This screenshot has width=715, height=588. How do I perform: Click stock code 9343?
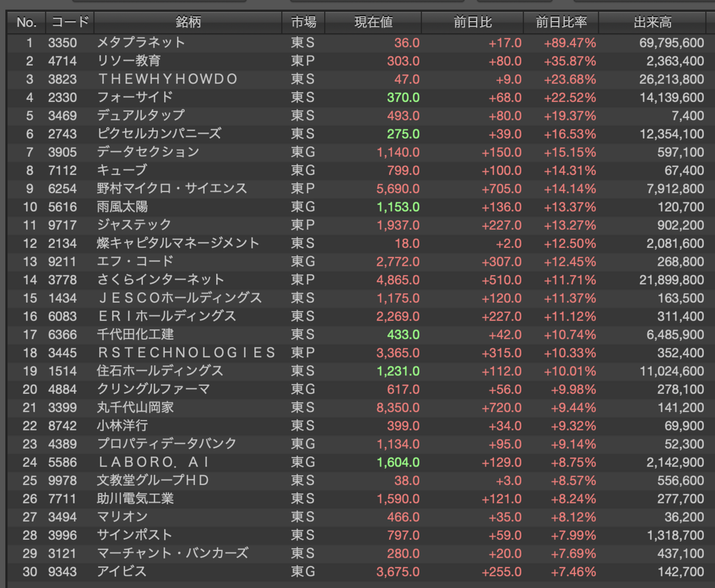pyautogui.click(x=63, y=572)
